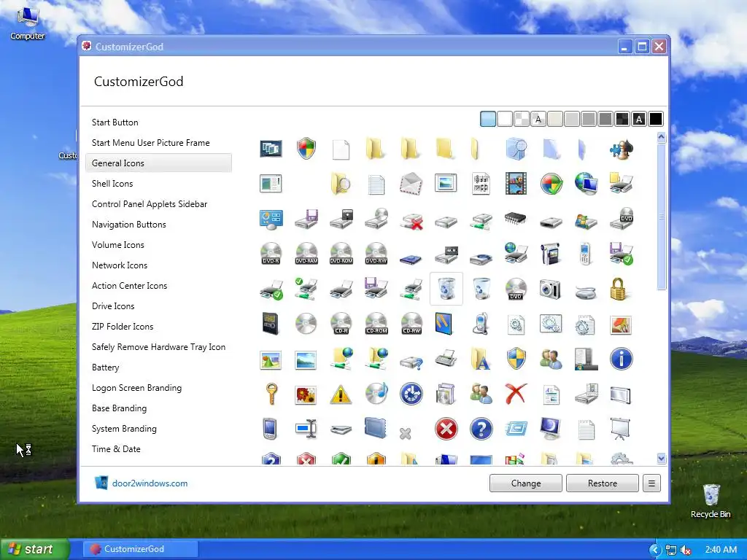
Task: Open the Action Center Icons category
Action: (x=158, y=286)
